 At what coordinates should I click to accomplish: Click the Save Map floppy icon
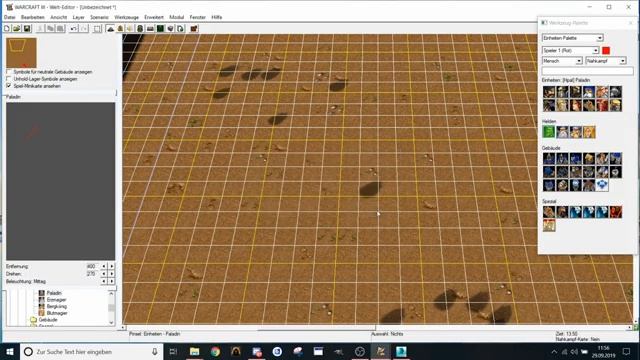point(27,29)
